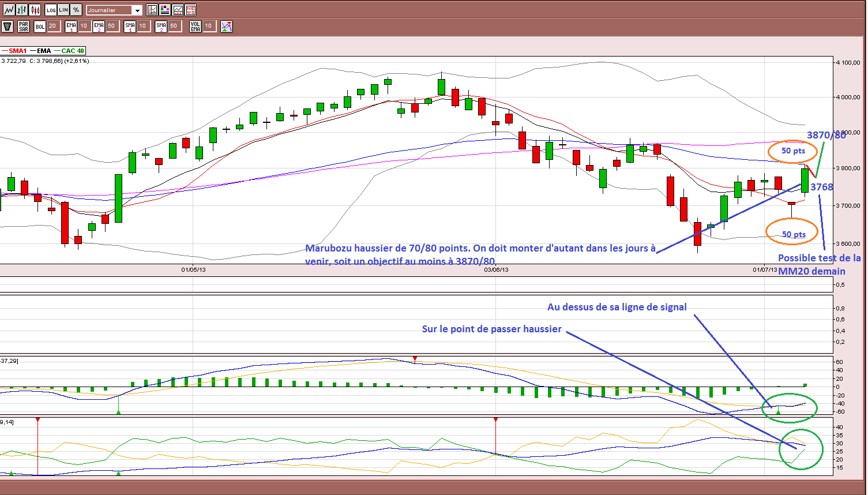Click the 03/06/13 date label
Screen dimensions: 868x495
point(496,269)
